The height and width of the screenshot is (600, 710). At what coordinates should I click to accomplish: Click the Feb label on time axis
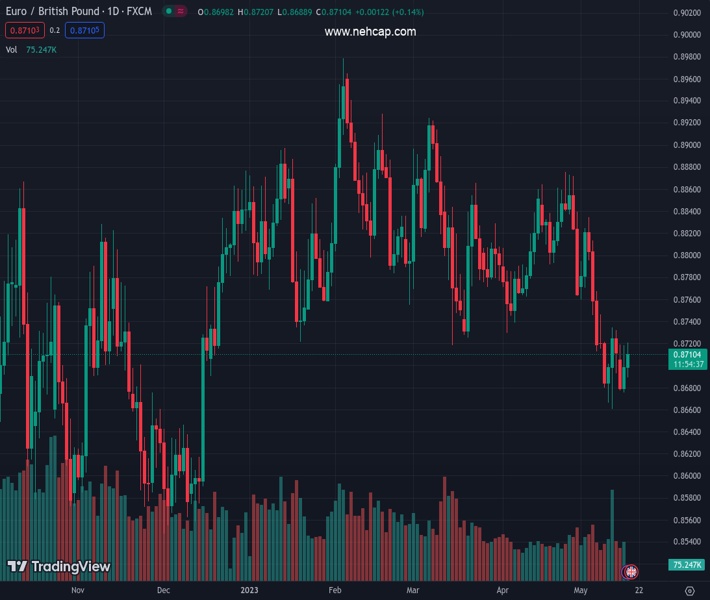pyautogui.click(x=337, y=590)
